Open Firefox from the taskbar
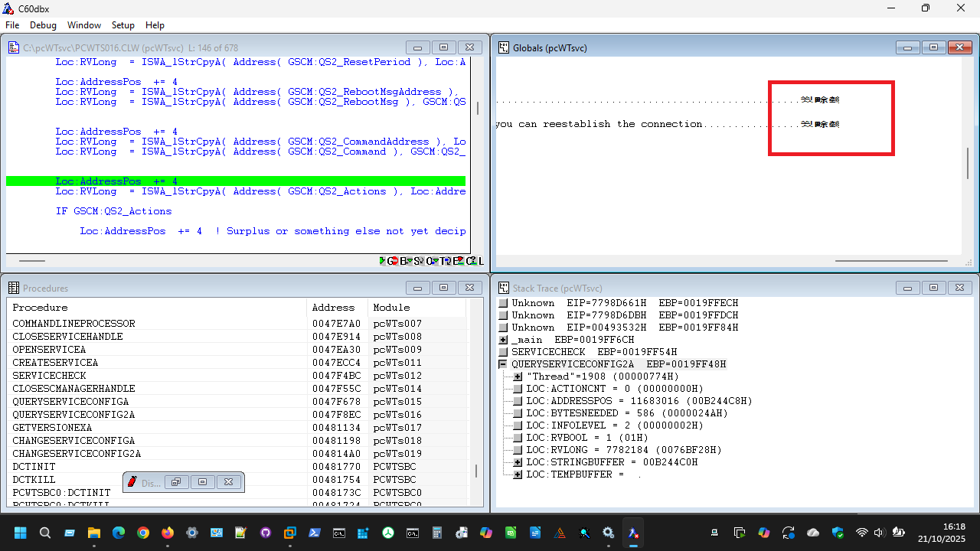This screenshot has height=551, width=980. coord(168,533)
